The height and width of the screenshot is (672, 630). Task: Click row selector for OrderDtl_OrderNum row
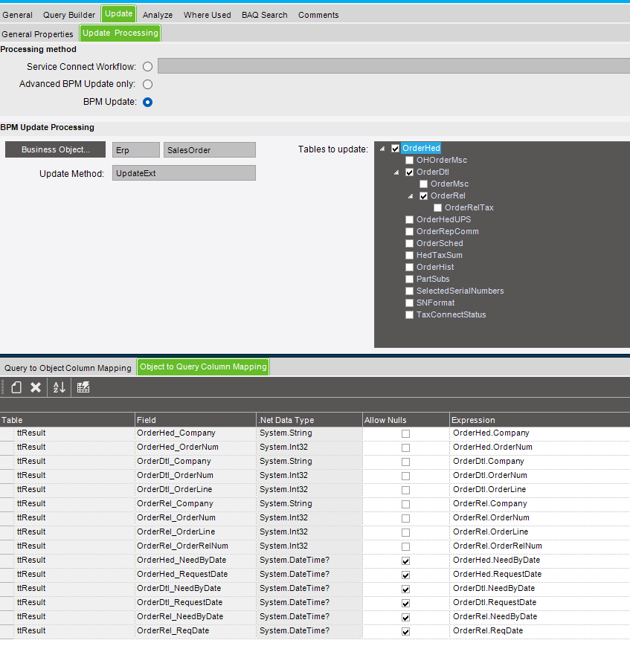tap(7, 476)
